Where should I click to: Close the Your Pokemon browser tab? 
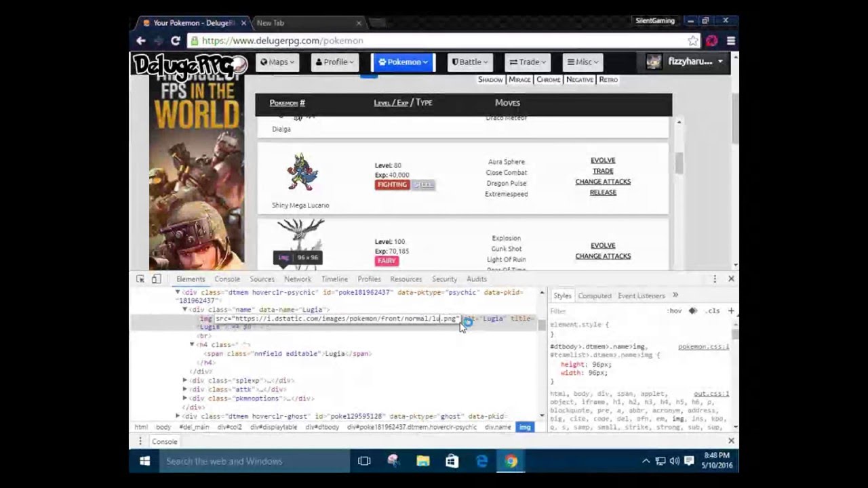[243, 23]
